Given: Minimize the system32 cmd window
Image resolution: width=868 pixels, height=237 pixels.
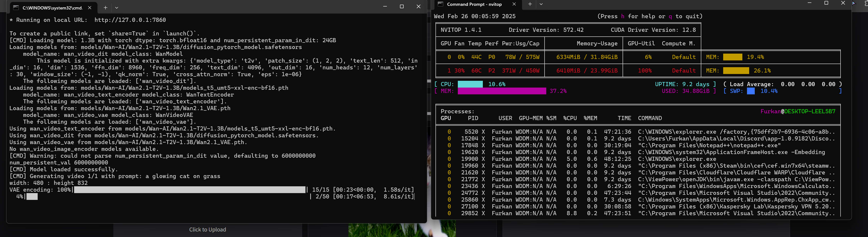Looking at the screenshot, I should pos(385,6).
